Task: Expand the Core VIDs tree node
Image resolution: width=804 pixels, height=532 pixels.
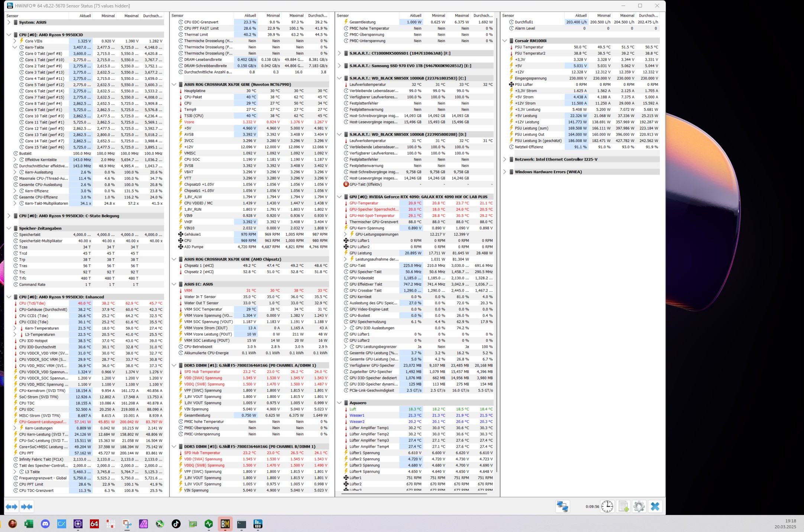Action: 15,41
